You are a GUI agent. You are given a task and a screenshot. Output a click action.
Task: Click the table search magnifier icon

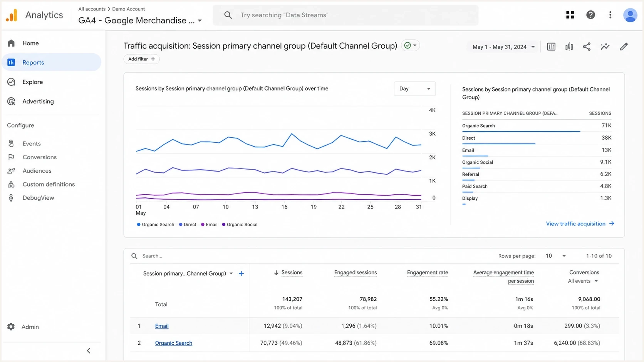134,256
